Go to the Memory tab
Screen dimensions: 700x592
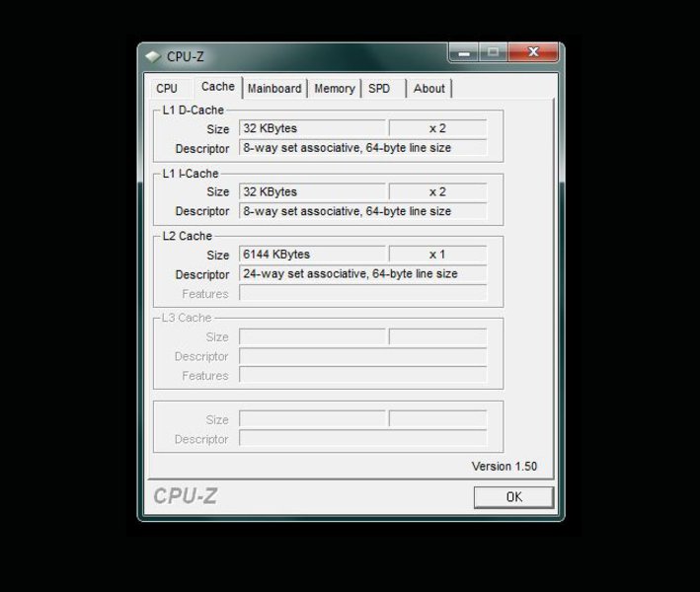click(x=335, y=89)
